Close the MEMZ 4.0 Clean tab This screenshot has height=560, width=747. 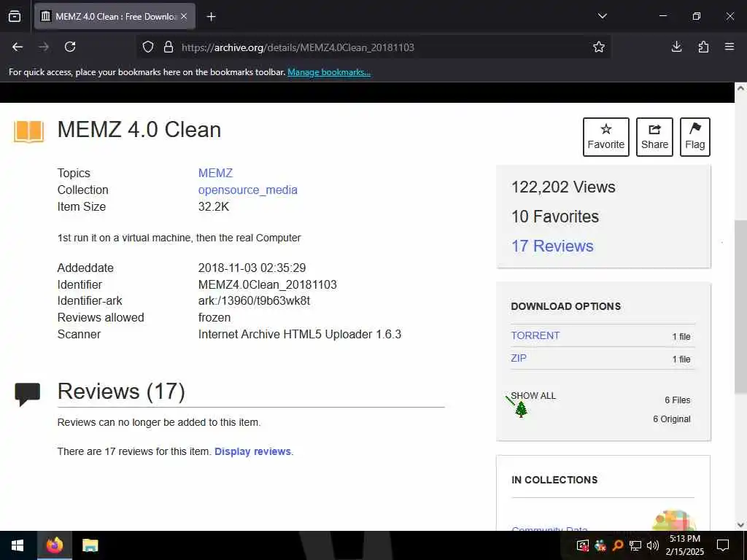(184, 16)
